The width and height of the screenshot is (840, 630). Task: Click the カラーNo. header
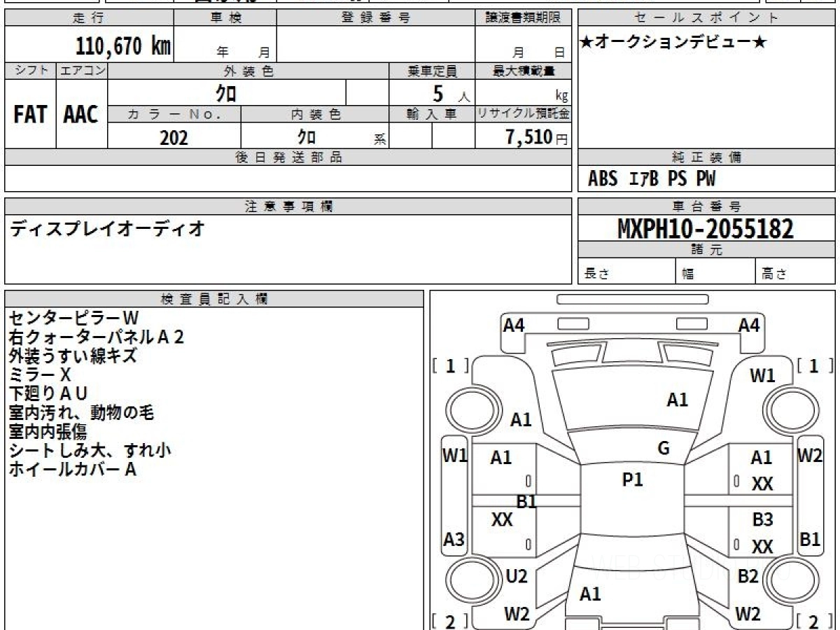(x=174, y=114)
